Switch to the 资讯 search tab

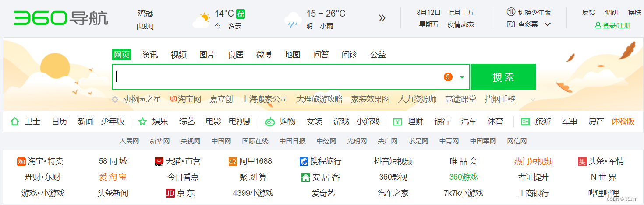coord(150,55)
